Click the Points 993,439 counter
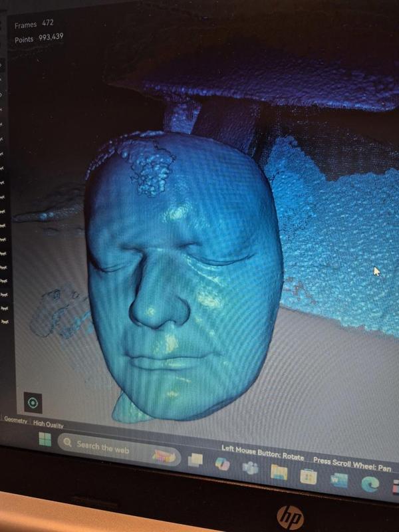399x532 pixels. [39, 38]
